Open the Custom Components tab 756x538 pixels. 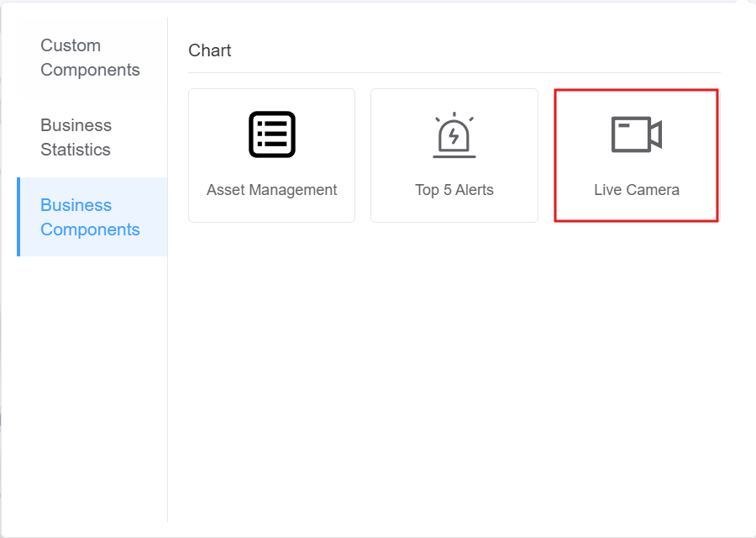tap(92, 57)
